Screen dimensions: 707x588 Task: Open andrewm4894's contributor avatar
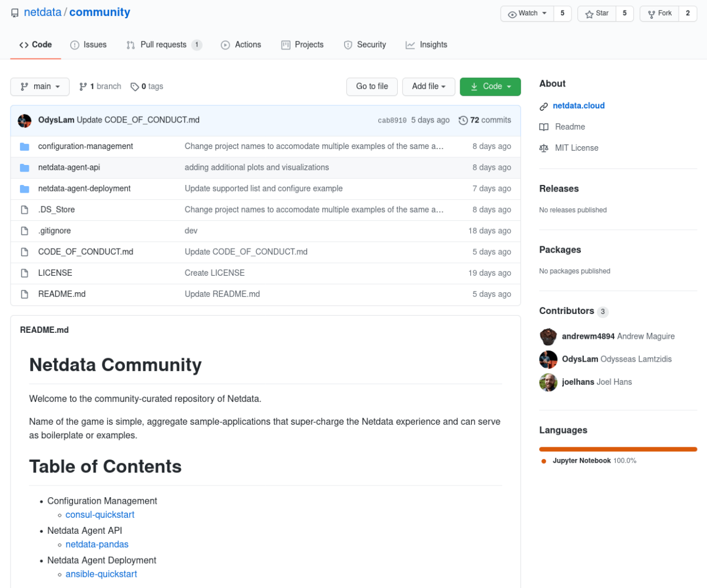click(548, 336)
